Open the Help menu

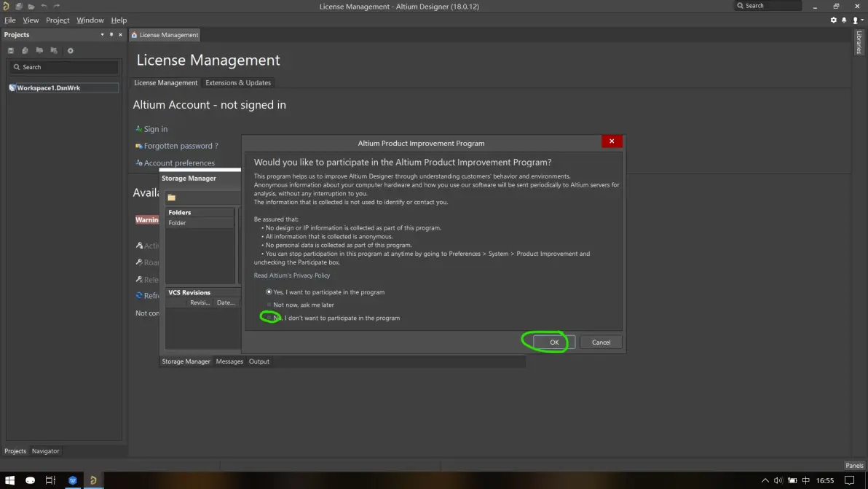point(119,20)
